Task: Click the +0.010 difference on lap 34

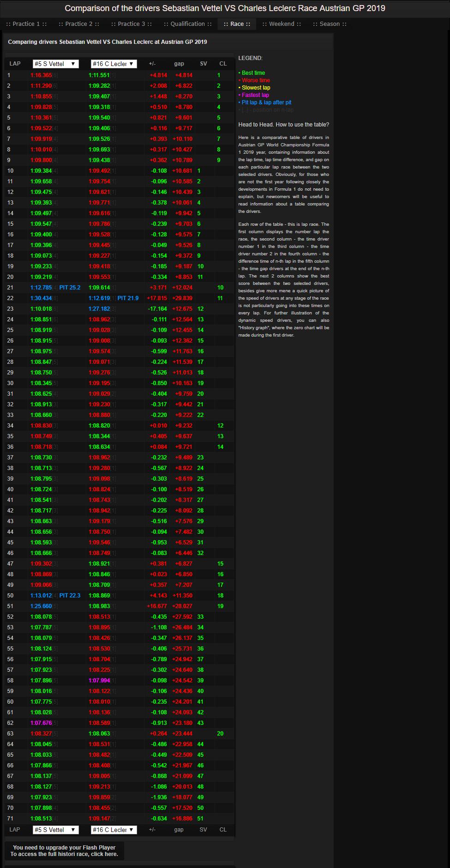Action: [158, 426]
